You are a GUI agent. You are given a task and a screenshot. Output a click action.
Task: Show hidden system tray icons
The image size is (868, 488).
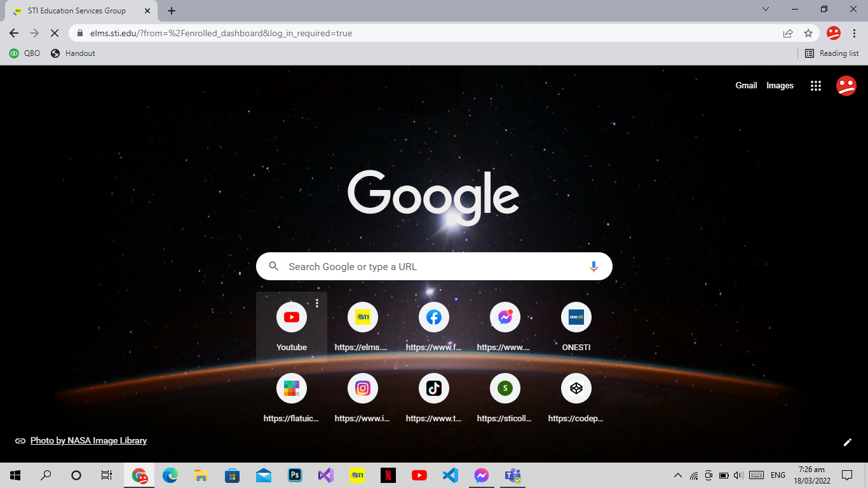coord(677,475)
